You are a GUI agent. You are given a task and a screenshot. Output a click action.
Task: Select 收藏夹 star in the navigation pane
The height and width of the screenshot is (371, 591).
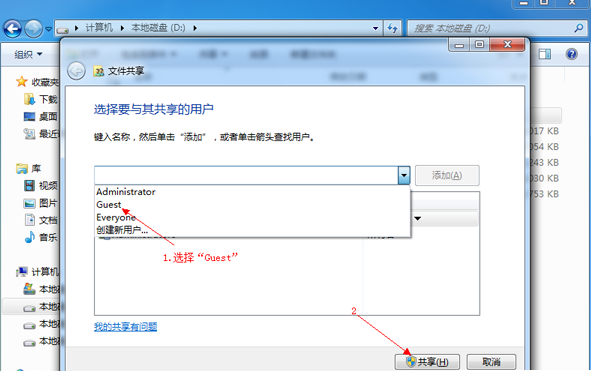22,81
